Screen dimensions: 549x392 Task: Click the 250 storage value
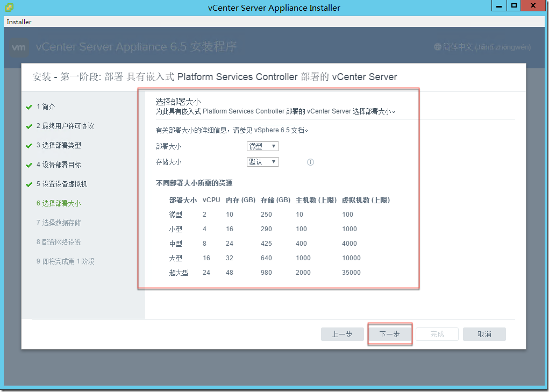tap(266, 214)
